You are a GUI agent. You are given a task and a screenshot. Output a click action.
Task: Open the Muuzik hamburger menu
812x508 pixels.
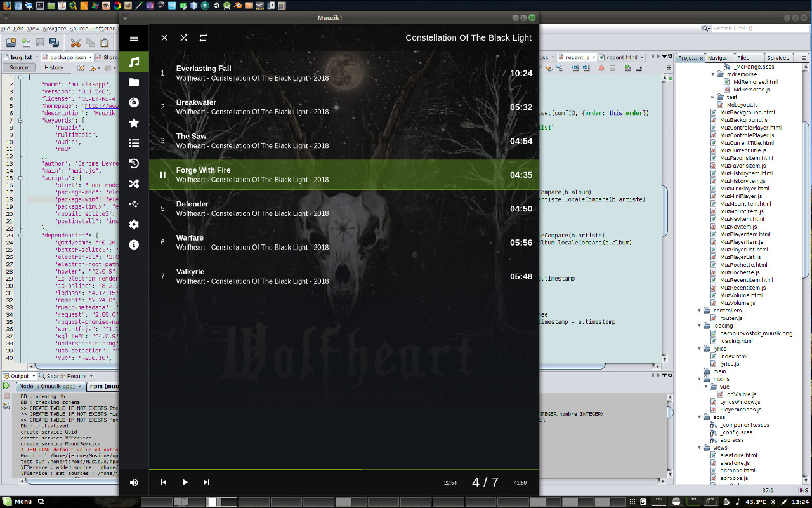coord(134,38)
